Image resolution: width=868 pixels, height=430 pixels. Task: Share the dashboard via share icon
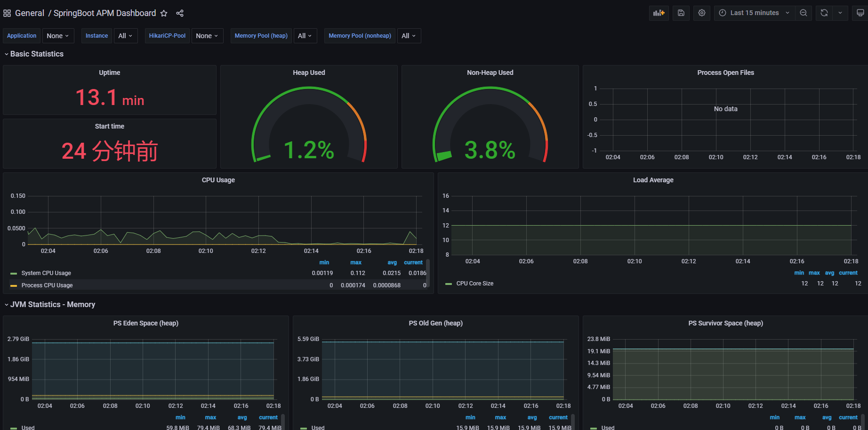[180, 13]
